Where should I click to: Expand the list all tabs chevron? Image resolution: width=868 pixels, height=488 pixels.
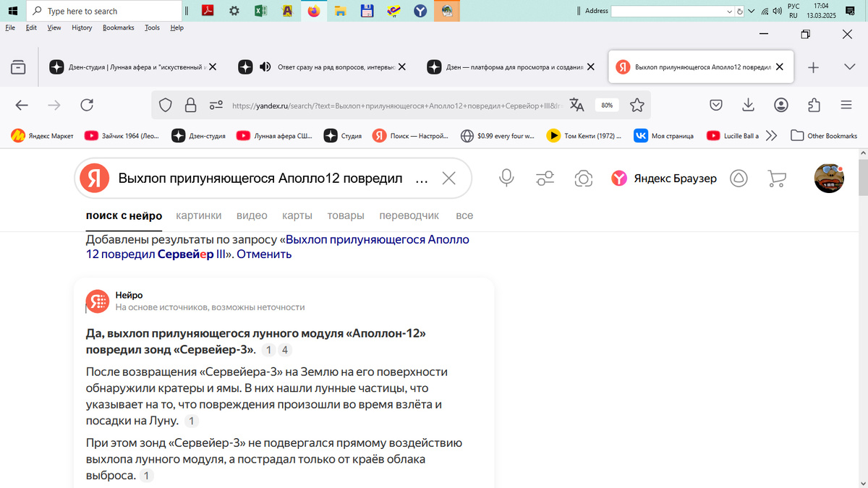coord(850,67)
